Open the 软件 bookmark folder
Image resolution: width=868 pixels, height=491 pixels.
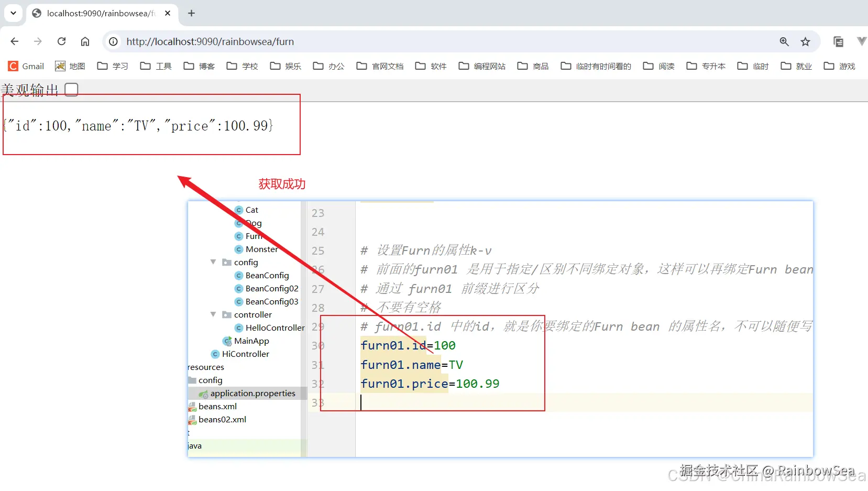[x=431, y=66]
